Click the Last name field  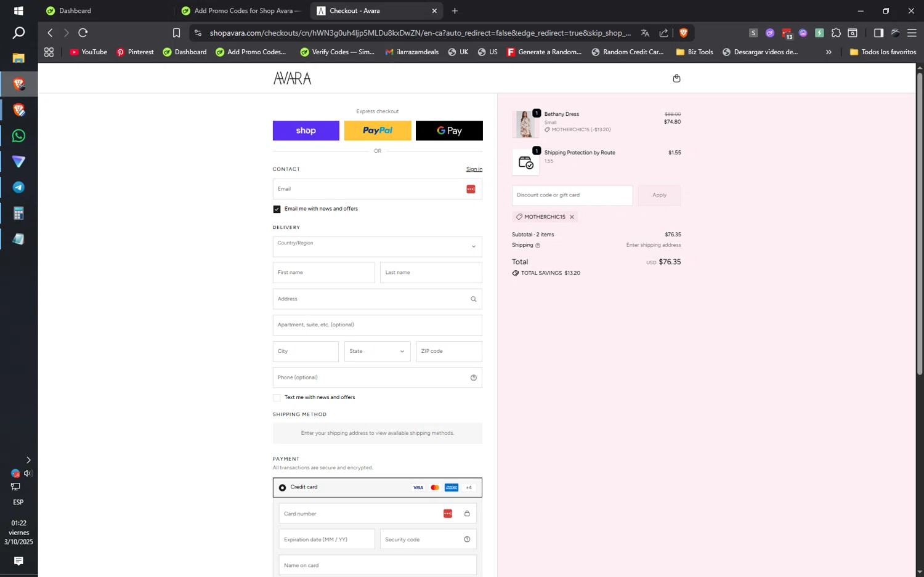[x=431, y=273]
